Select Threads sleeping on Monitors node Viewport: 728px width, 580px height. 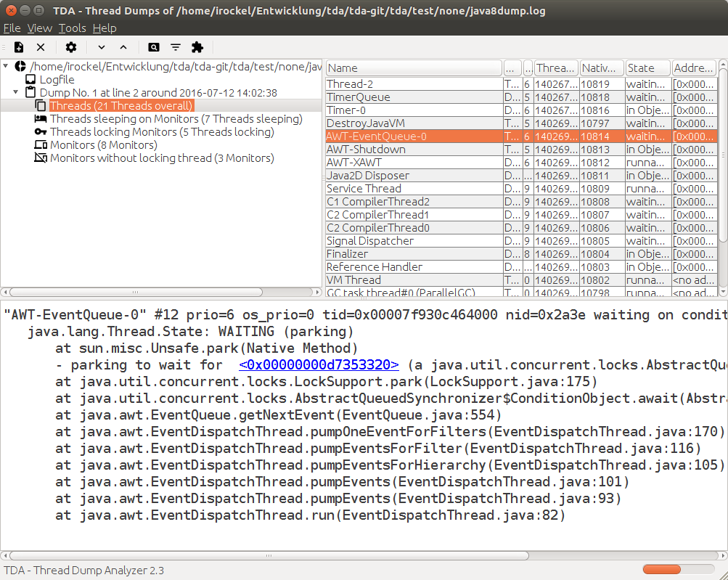[x=176, y=118]
